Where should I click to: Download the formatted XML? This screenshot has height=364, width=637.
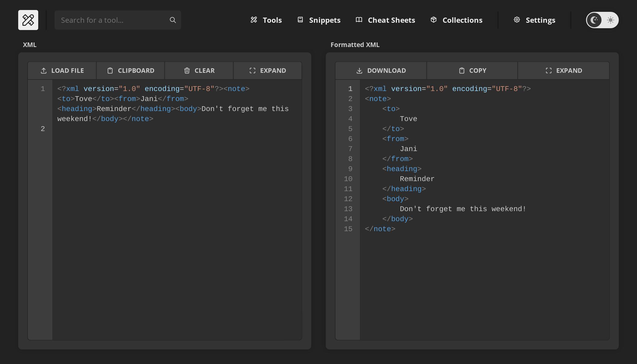tap(381, 71)
